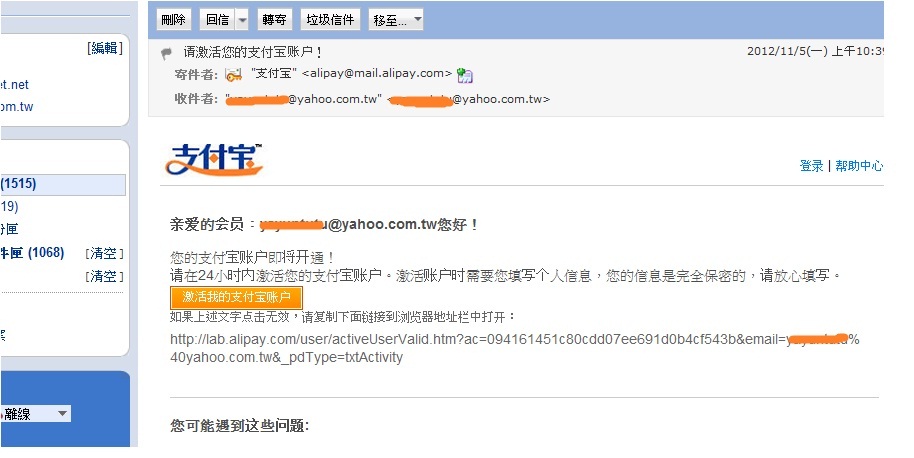Viewport: 914px width, 458px height.
Task: Open the 回信 dropdown arrow
Action: 242,20
